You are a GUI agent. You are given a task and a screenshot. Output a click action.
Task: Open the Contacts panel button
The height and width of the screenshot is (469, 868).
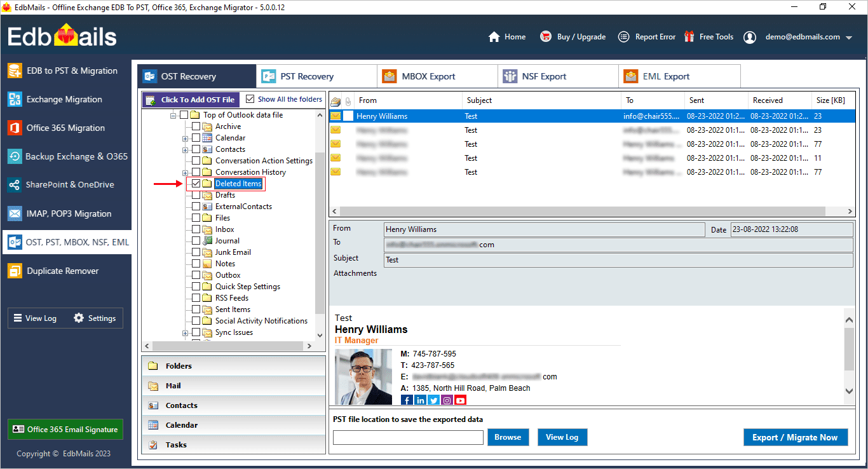233,405
